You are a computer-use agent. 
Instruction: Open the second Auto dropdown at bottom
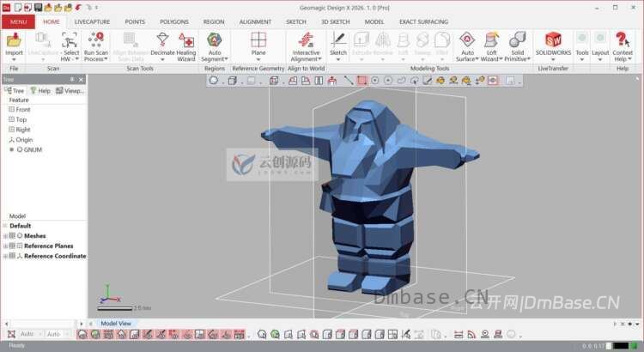[x=66, y=334]
